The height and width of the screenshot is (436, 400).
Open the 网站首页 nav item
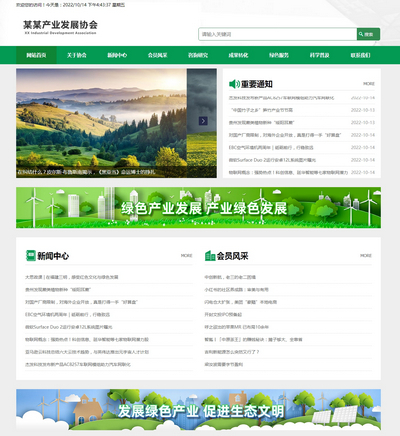[36, 55]
